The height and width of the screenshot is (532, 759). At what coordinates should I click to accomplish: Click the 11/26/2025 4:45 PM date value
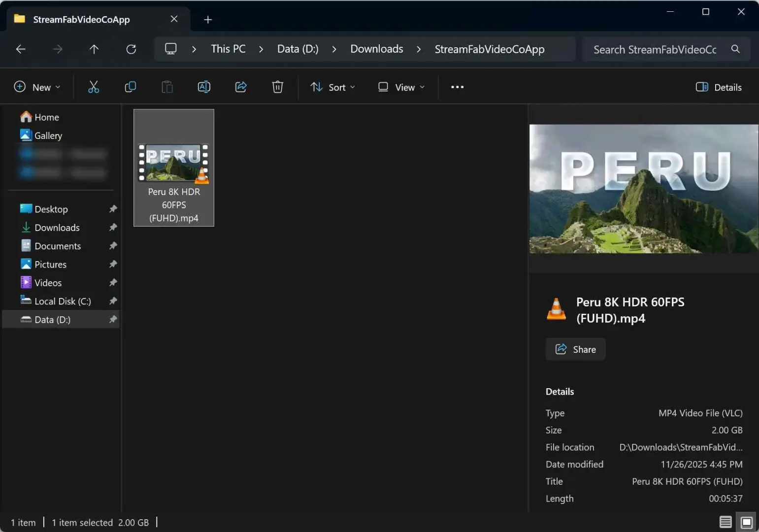[701, 464]
